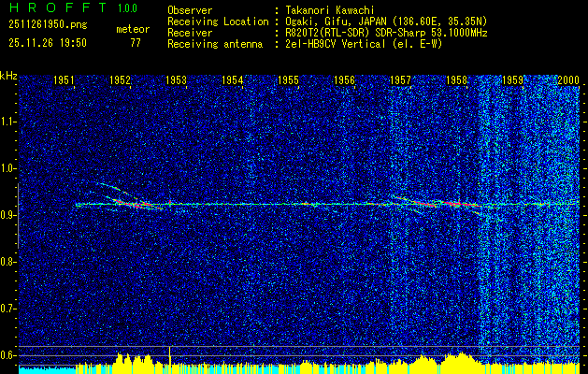Click the 1954 time marker
Screen dimensions: 588x374
[x=232, y=79]
